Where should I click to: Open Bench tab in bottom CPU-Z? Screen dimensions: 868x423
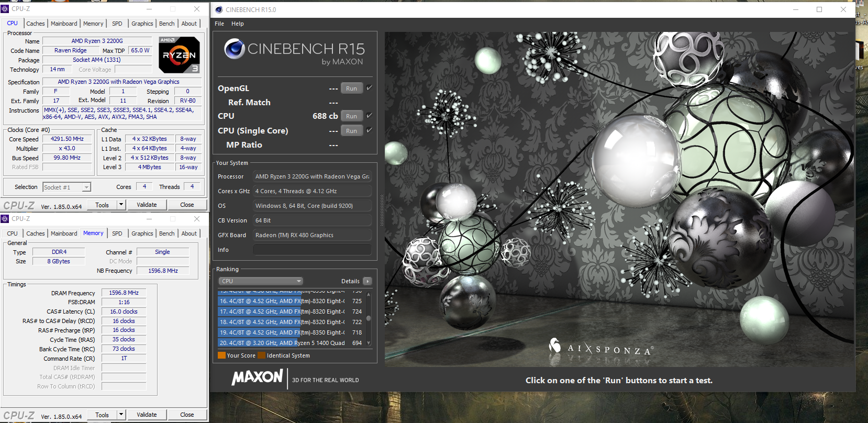click(167, 233)
